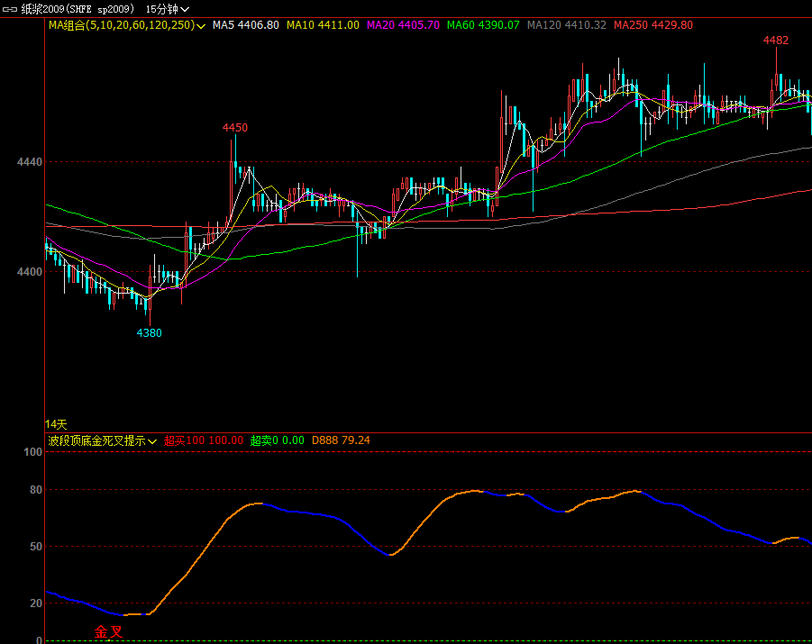Screen dimensions: 812x644
Task: Click the 4450 peak price marker
Action: [235, 127]
